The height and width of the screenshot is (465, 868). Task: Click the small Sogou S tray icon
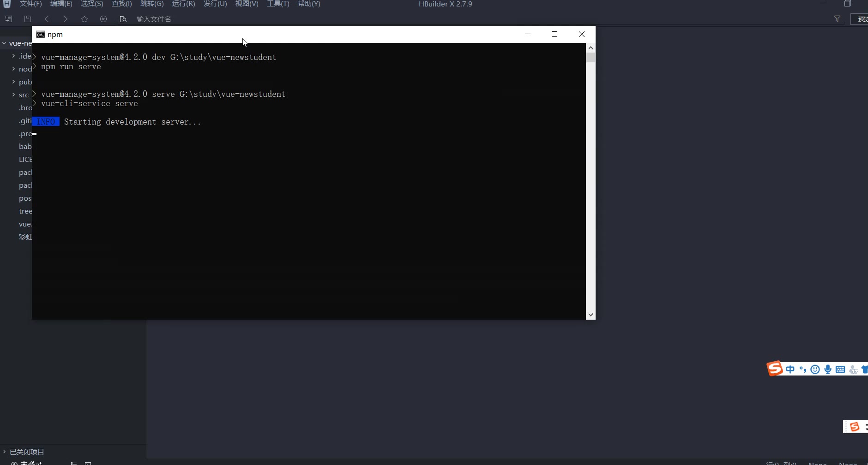point(855,427)
